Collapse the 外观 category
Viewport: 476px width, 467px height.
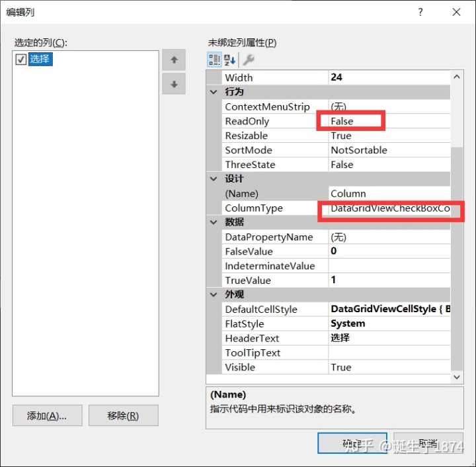214,294
